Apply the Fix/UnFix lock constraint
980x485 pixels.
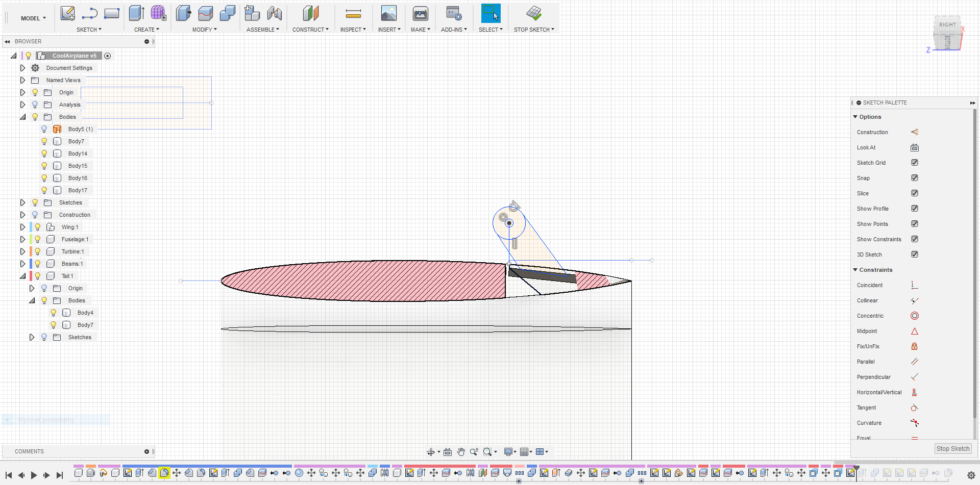915,346
